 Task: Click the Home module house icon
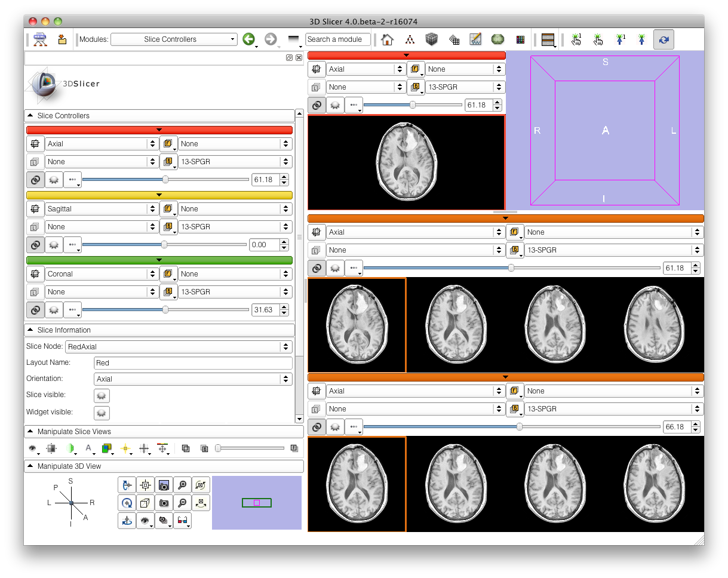(x=388, y=39)
